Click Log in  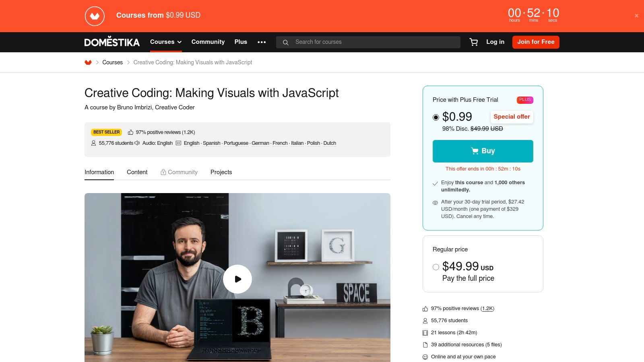tap(495, 42)
